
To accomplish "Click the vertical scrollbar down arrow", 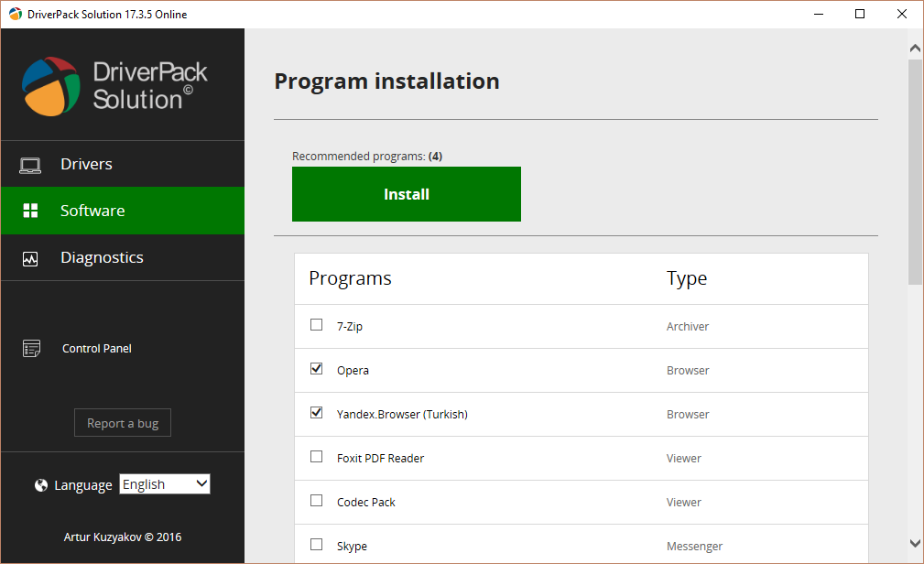I will pyautogui.click(x=915, y=543).
